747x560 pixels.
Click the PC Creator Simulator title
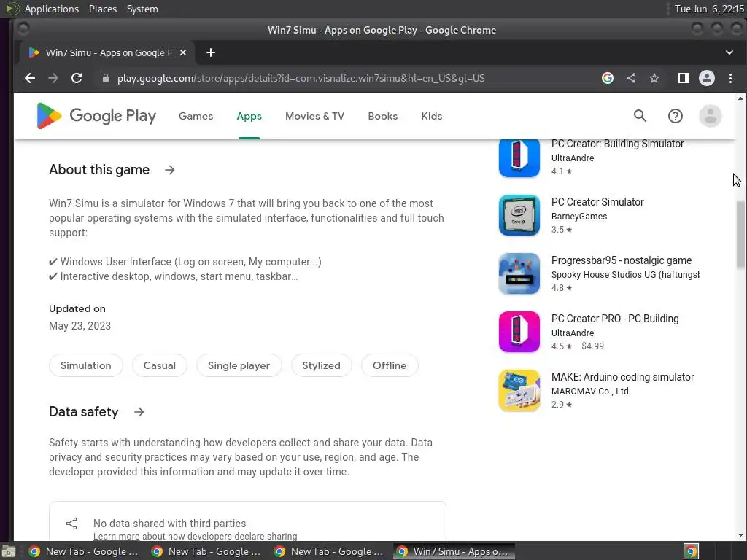pos(597,202)
